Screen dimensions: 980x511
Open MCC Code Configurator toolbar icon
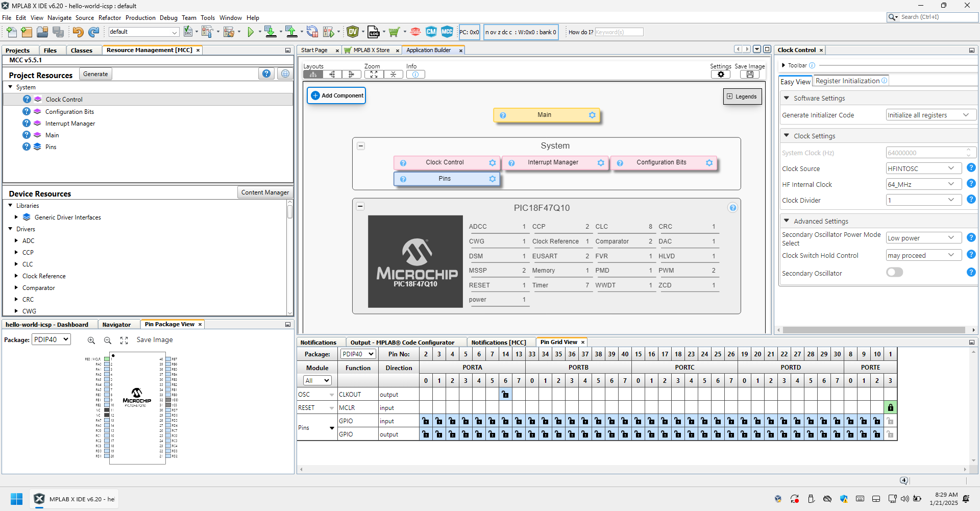[x=447, y=32]
